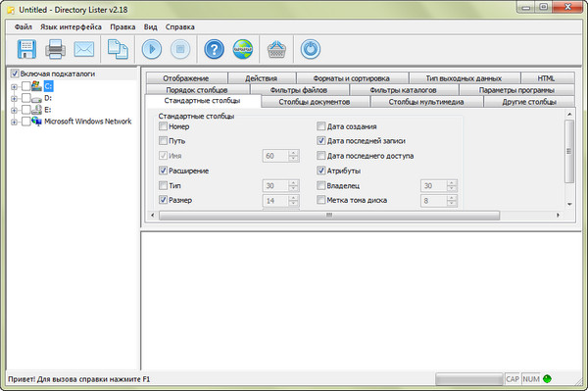Enable the Владелец checkbox

pyautogui.click(x=321, y=185)
